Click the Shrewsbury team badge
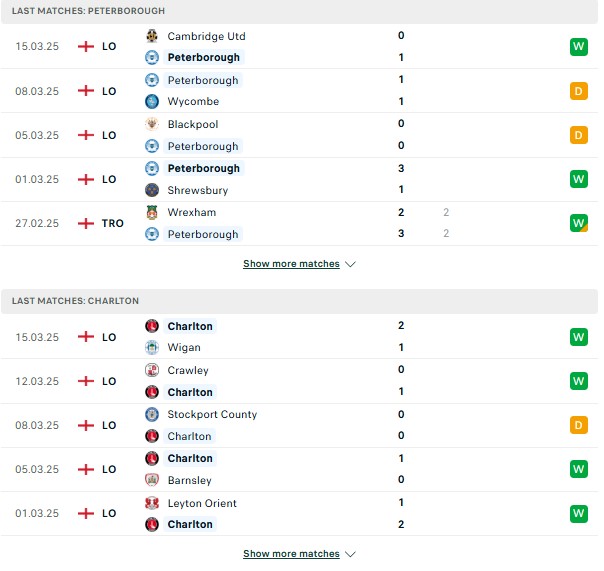604x571 pixels. point(152,190)
